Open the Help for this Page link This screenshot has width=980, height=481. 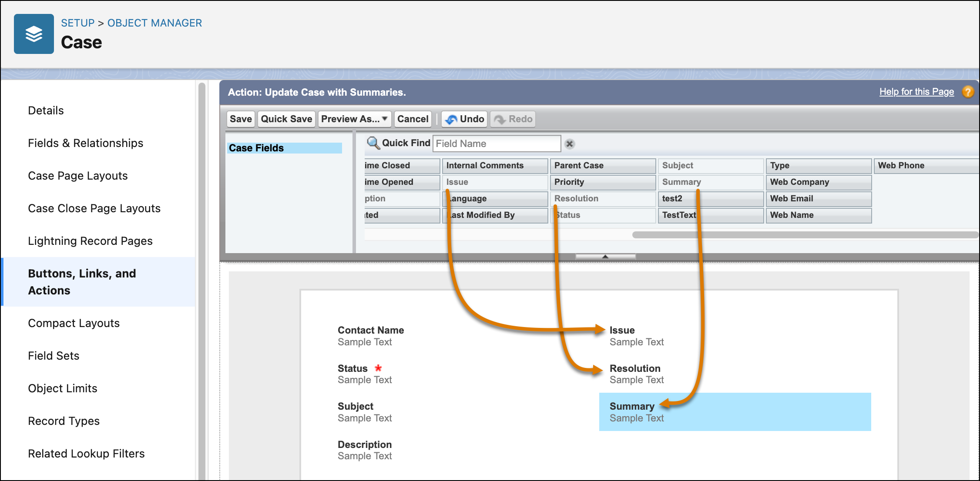pyautogui.click(x=916, y=92)
